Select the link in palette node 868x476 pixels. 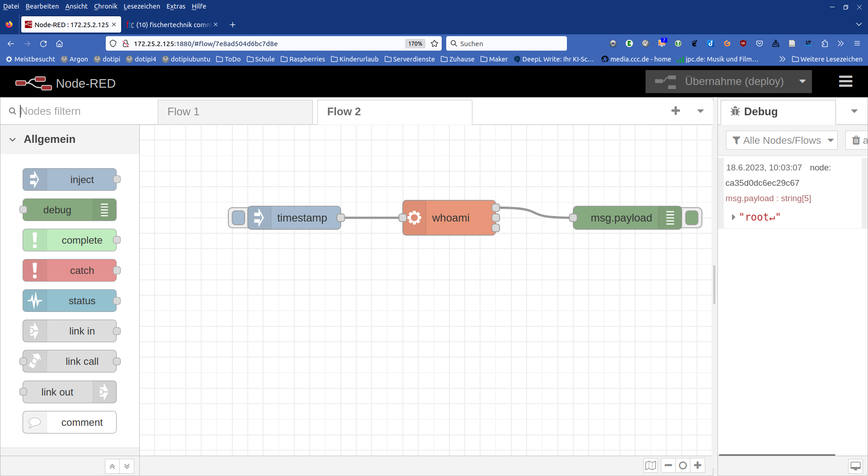click(70, 331)
